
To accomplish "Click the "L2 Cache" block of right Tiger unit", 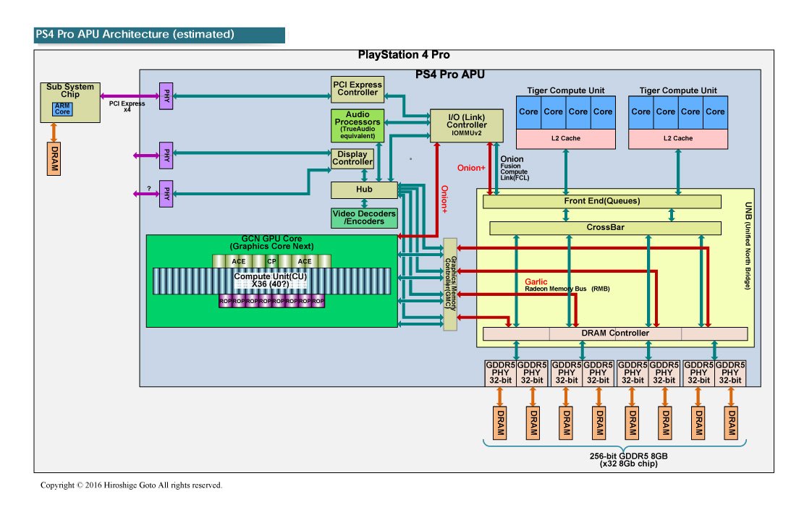I will tap(678, 139).
